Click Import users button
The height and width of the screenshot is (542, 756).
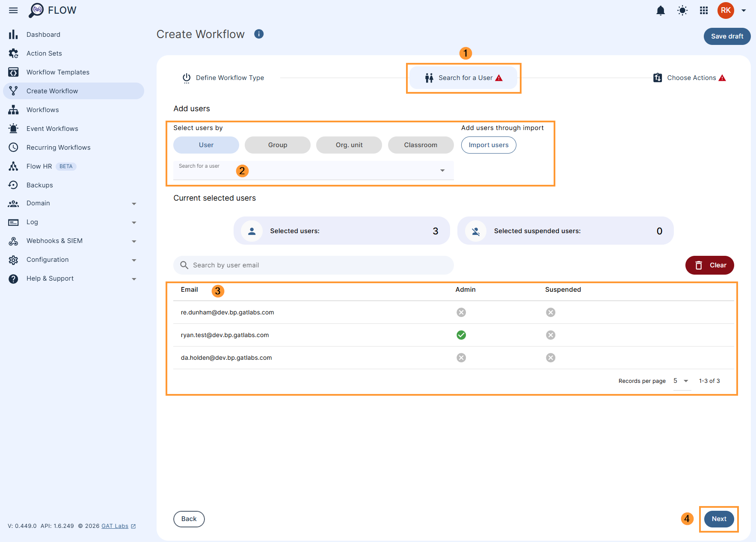tap(489, 145)
